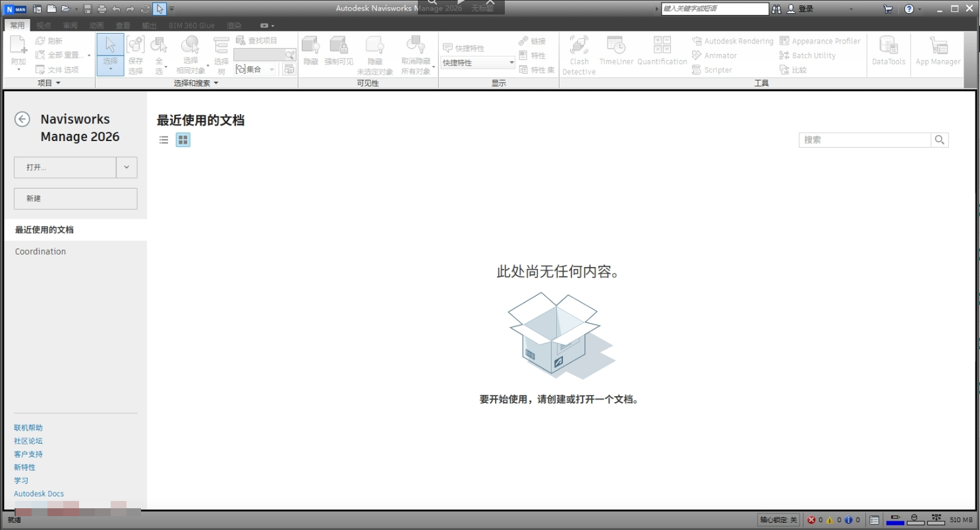Open the Quantification tool
980x530 pixels.
pos(662,51)
